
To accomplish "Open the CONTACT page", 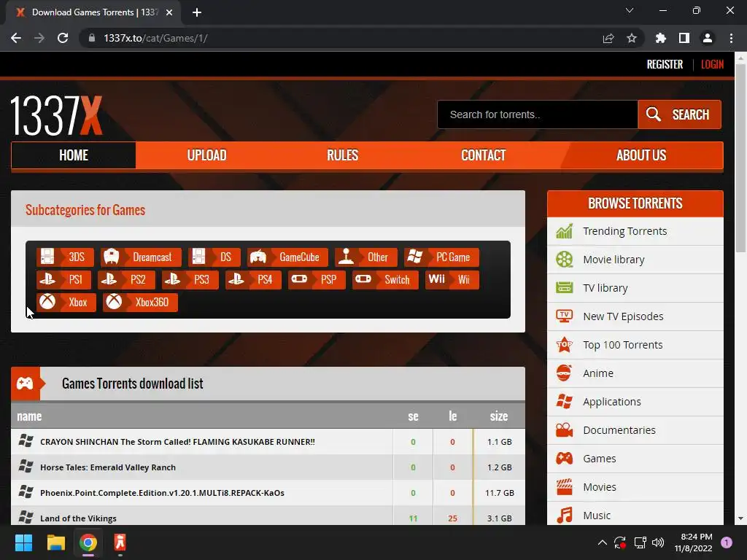I will [484, 155].
